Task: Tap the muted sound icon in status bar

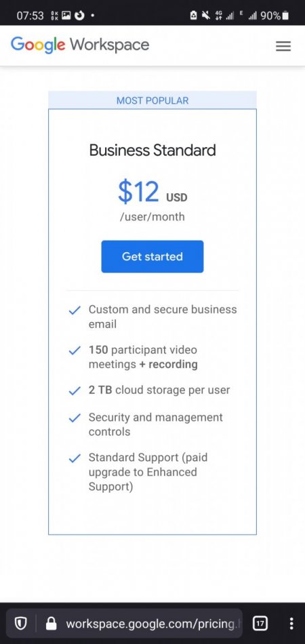Action: point(205,16)
